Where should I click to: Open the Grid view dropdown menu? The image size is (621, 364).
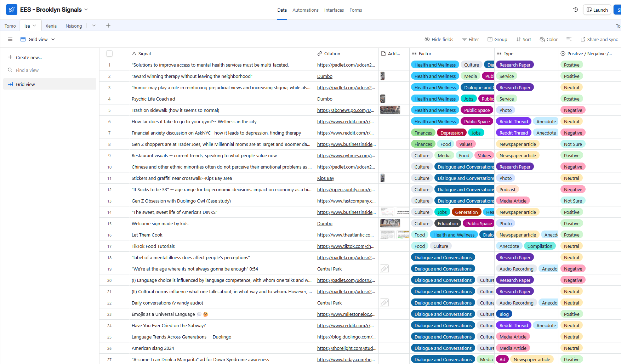pyautogui.click(x=53, y=39)
